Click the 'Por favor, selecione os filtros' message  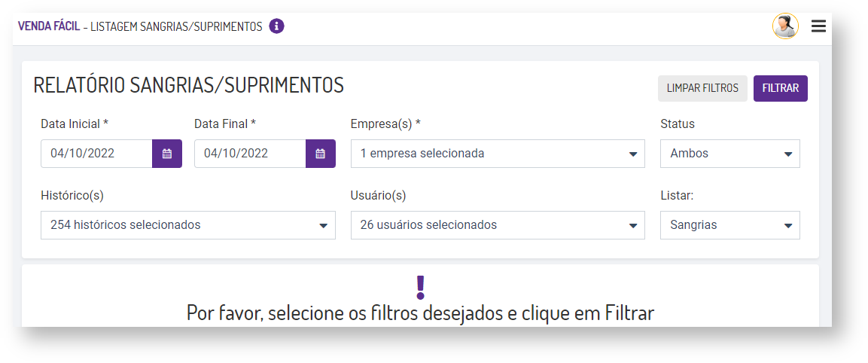(x=420, y=313)
